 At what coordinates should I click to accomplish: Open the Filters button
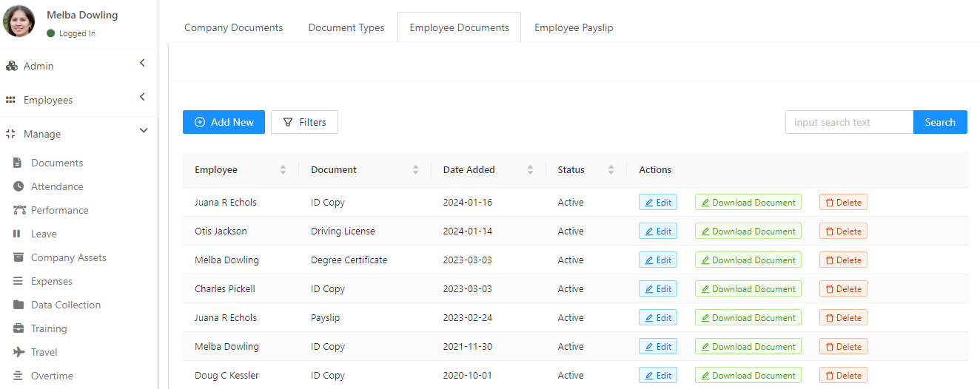(304, 122)
